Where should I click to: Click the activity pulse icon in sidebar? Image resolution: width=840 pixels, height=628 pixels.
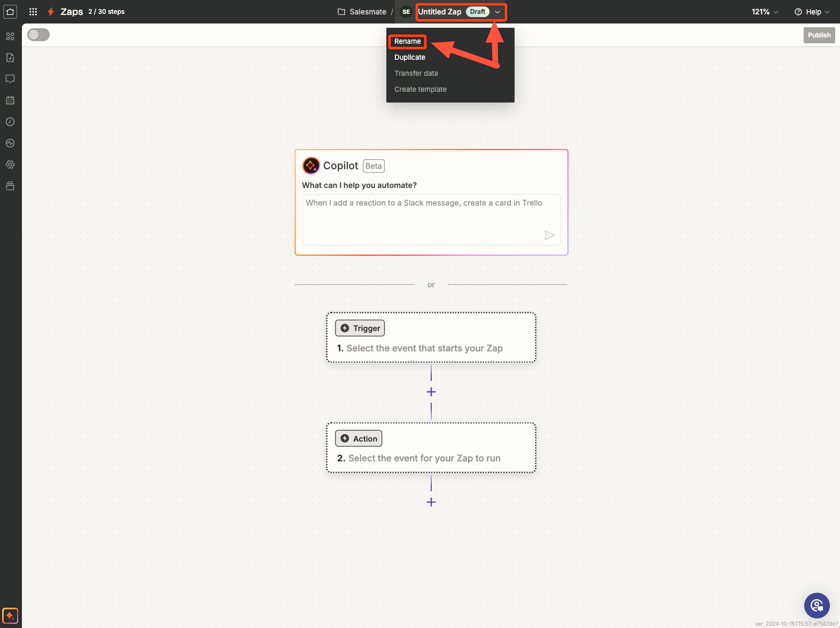(10, 143)
